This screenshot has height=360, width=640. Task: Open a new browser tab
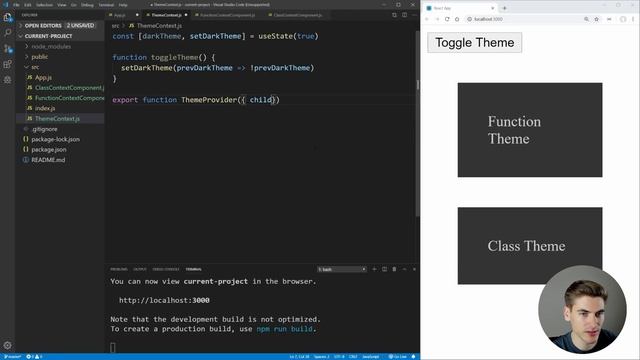pos(504,8)
